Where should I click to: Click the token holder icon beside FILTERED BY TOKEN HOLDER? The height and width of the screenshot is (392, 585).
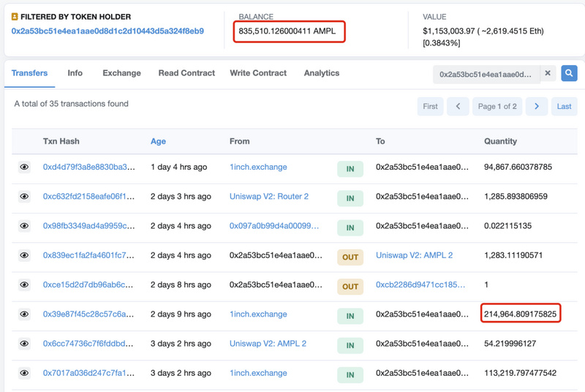(15, 17)
